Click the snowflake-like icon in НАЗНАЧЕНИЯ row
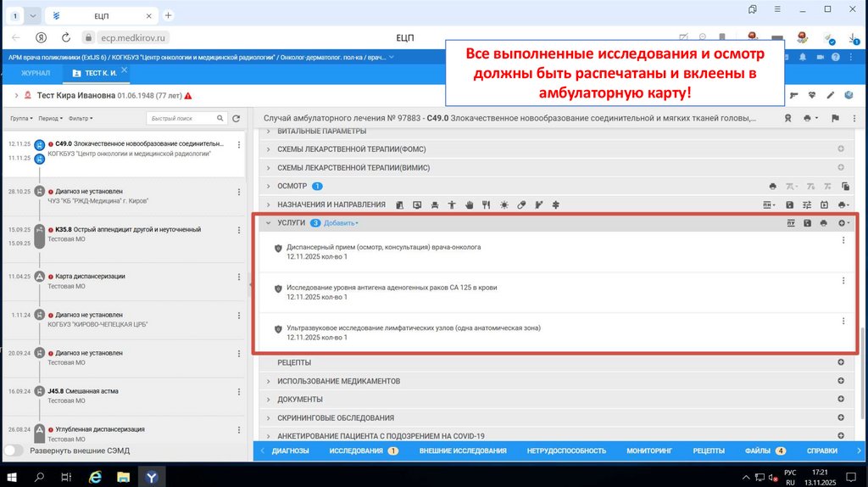868x487 pixels. click(556, 205)
